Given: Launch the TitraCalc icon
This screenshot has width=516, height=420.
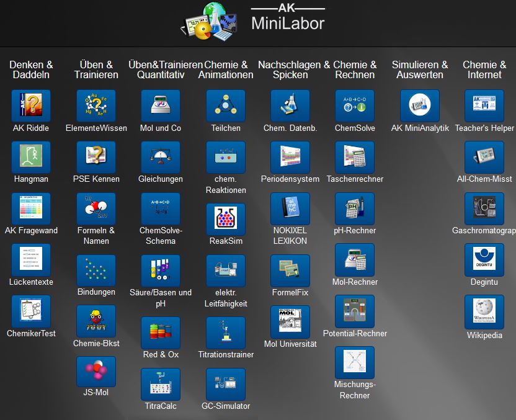Looking at the screenshot, I should pyautogui.click(x=161, y=384).
